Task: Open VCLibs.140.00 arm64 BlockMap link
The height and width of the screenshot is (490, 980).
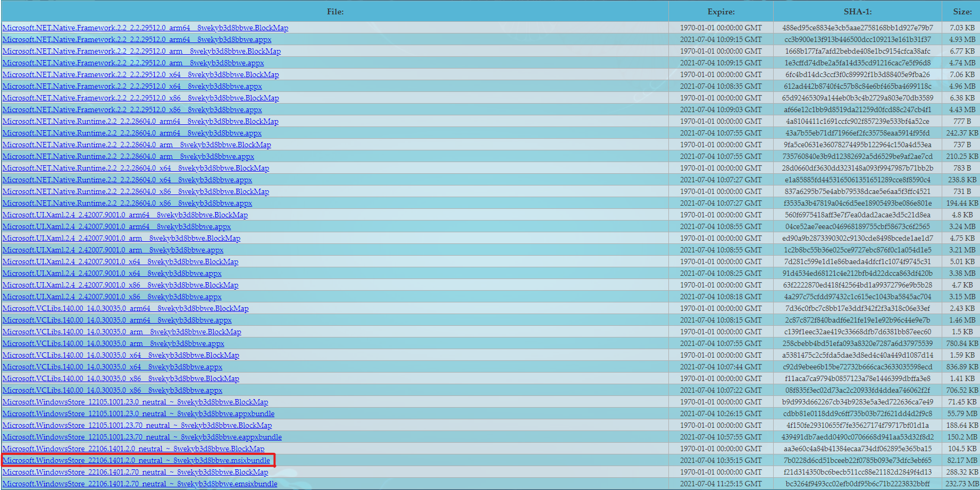Action: pyautogui.click(x=125, y=308)
